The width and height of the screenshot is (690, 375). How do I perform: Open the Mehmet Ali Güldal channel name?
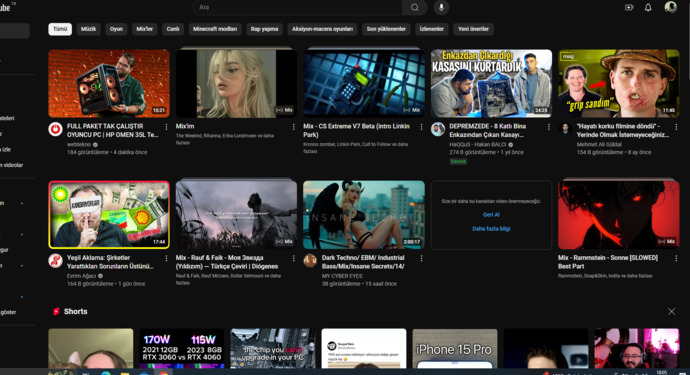[599, 144]
